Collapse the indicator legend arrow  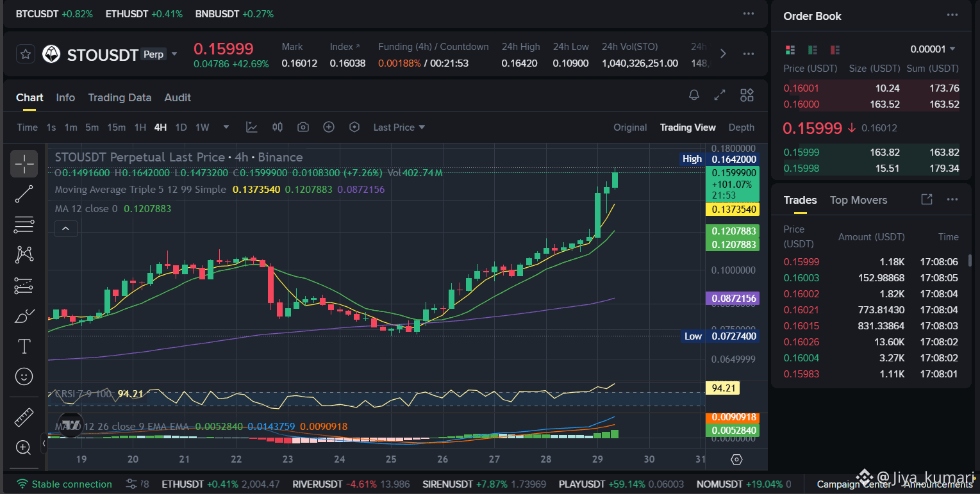[x=66, y=228]
